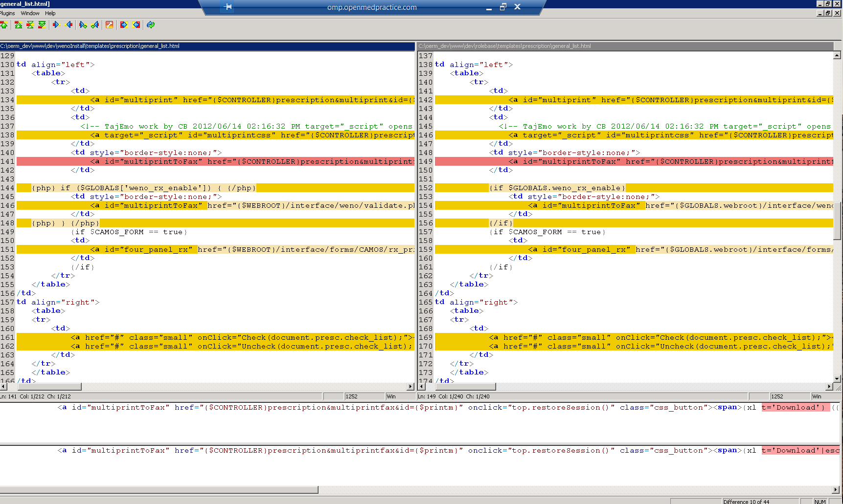
Task: Restore down the remote session window
Action: click(x=503, y=7)
